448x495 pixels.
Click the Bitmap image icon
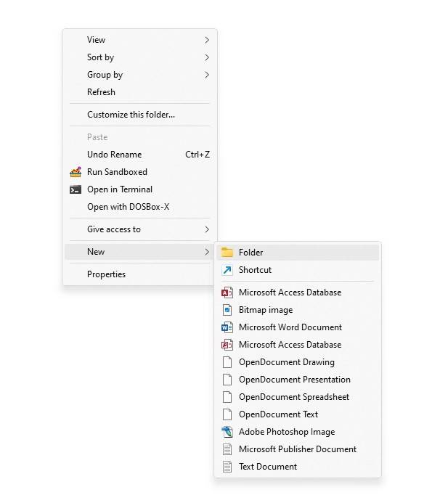227,310
